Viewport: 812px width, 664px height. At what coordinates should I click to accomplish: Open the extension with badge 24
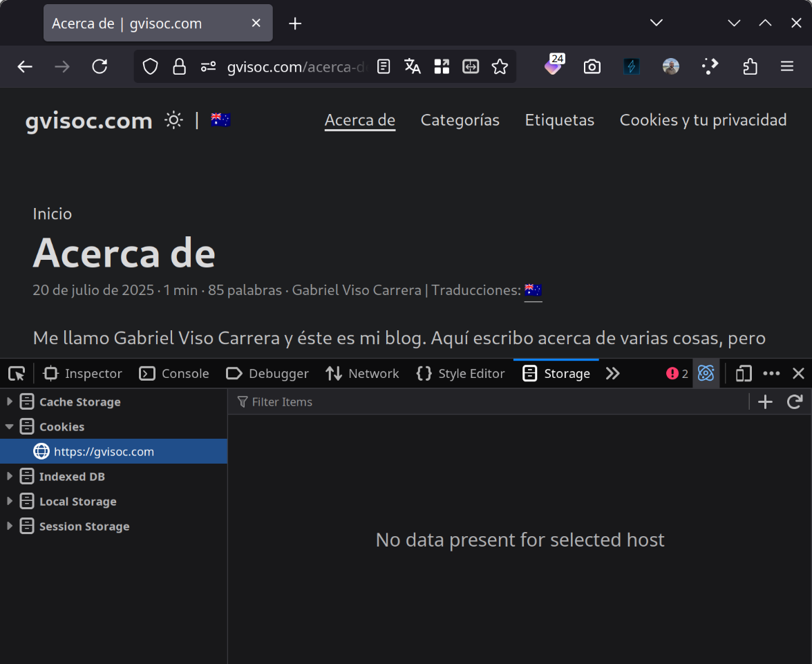(554, 65)
